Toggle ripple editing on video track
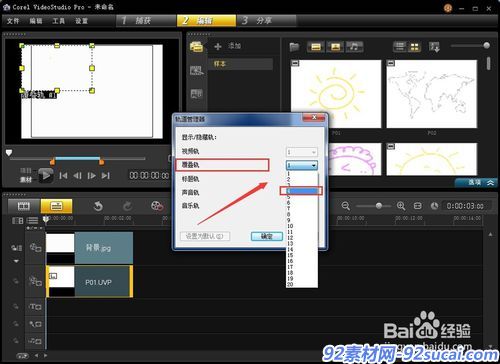500x364 pixels. (16, 248)
